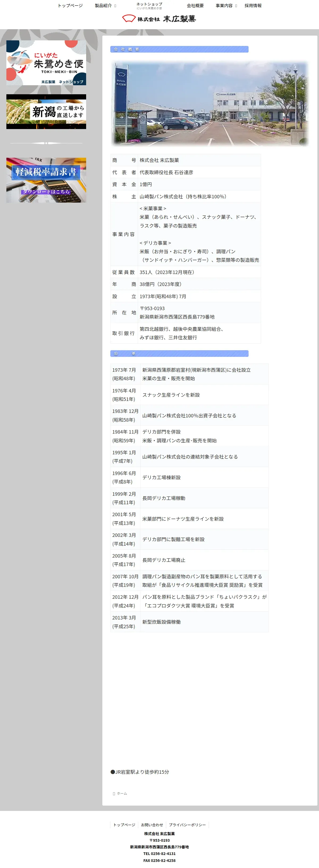Select the footer text FAX 0256-82-4258

click(159, 860)
